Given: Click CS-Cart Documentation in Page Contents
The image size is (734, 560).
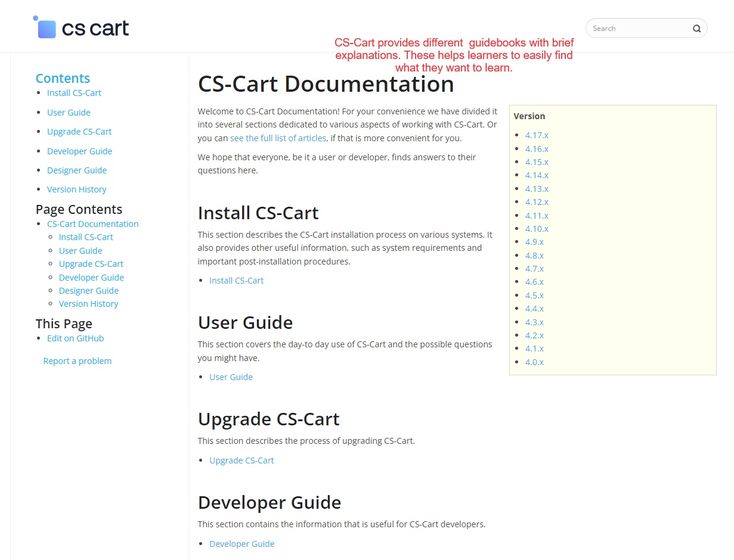Looking at the screenshot, I should point(92,224).
